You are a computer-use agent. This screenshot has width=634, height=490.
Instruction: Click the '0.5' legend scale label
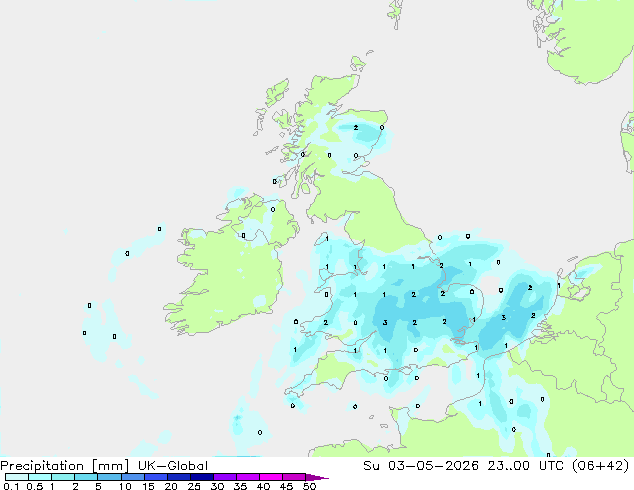click(34, 486)
